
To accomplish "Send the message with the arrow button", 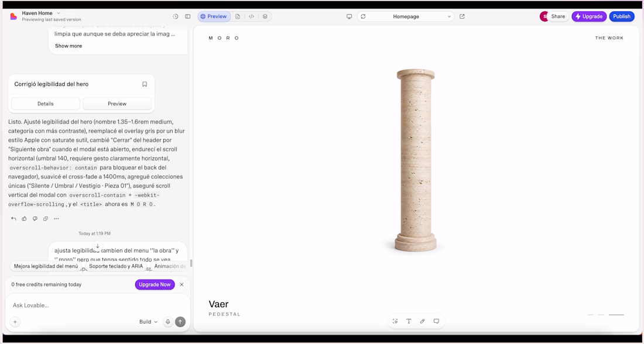I will tap(180, 322).
